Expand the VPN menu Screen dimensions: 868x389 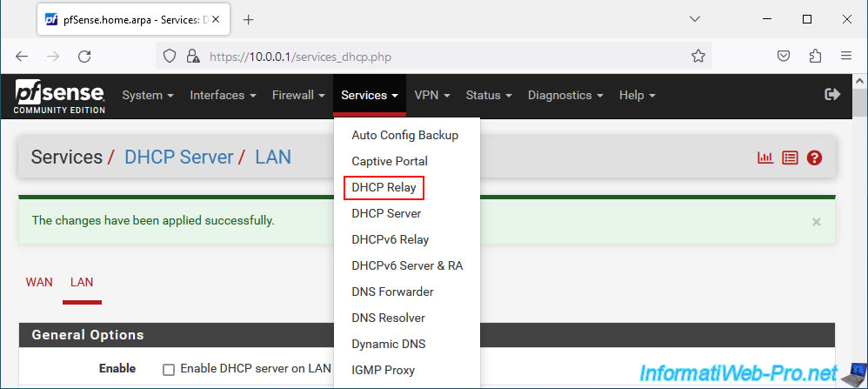[431, 96]
